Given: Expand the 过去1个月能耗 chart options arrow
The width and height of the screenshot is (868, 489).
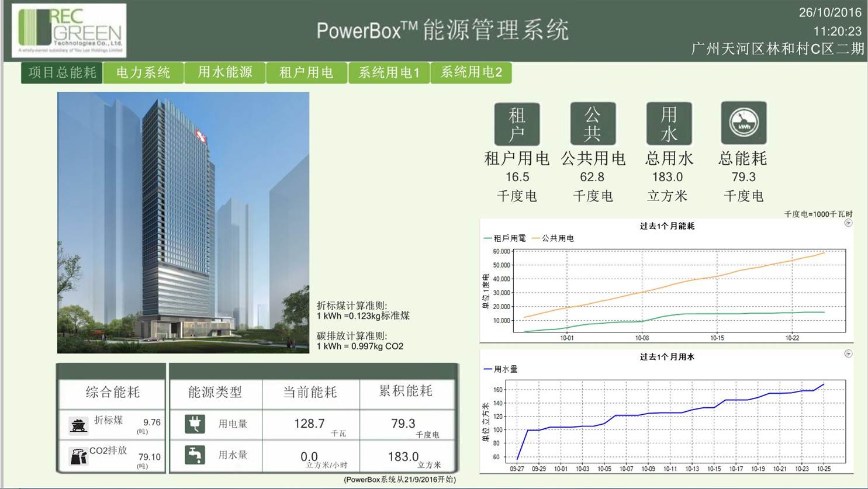Looking at the screenshot, I should pyautogui.click(x=848, y=223).
